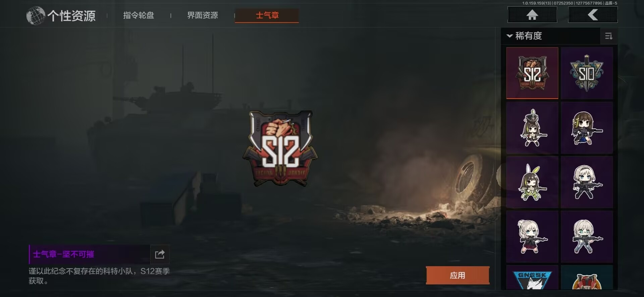Choose the bunny-ear chibi girl badge
The image size is (644, 297).
click(x=532, y=182)
